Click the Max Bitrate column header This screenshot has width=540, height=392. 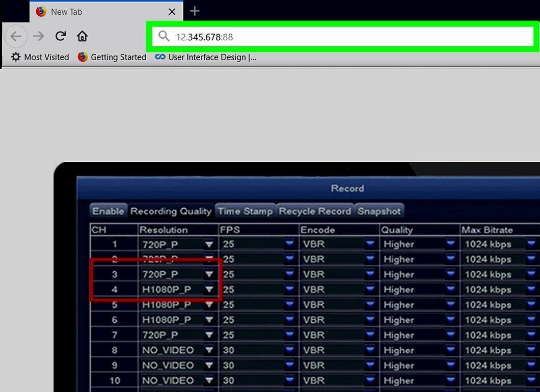pos(488,230)
